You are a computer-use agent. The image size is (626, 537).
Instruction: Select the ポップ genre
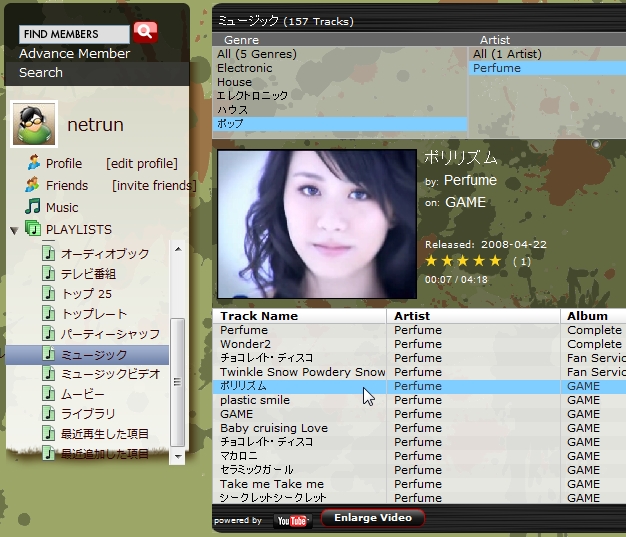[x=340, y=124]
